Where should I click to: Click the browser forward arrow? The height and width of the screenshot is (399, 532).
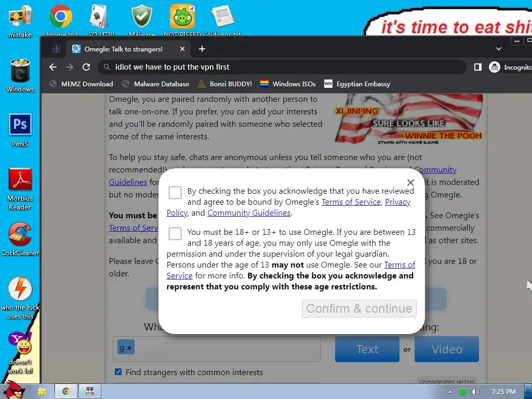point(70,67)
